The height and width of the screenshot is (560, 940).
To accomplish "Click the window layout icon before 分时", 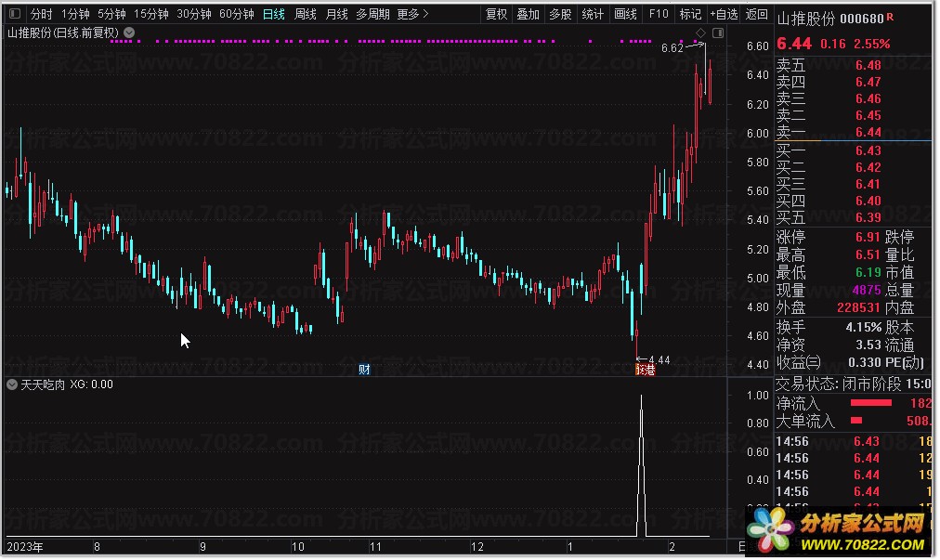I will tap(15, 13).
